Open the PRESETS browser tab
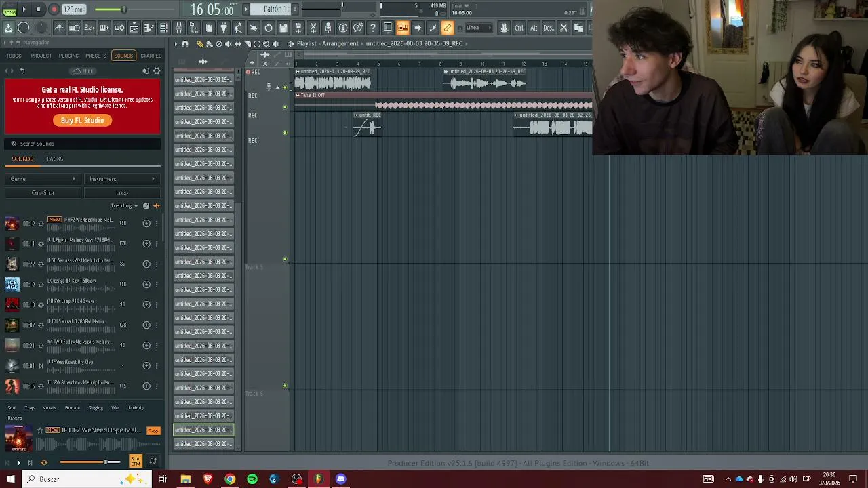Viewport: 868px width, 488px height. pos(96,56)
